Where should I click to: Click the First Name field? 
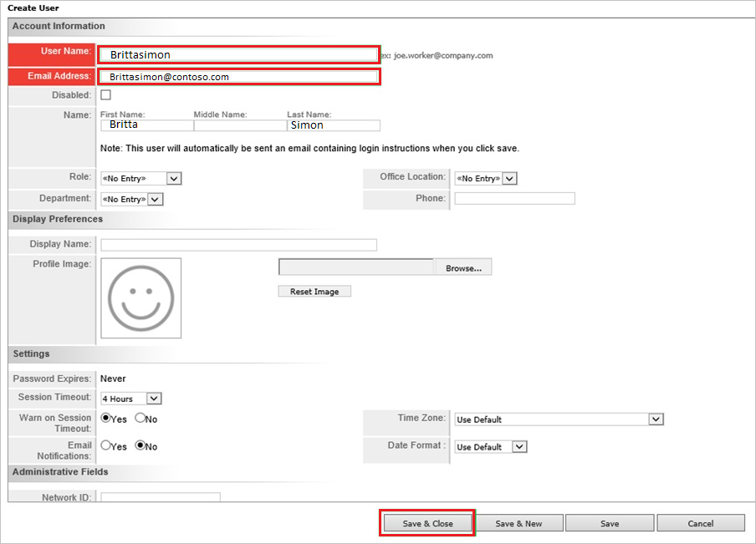(x=146, y=125)
